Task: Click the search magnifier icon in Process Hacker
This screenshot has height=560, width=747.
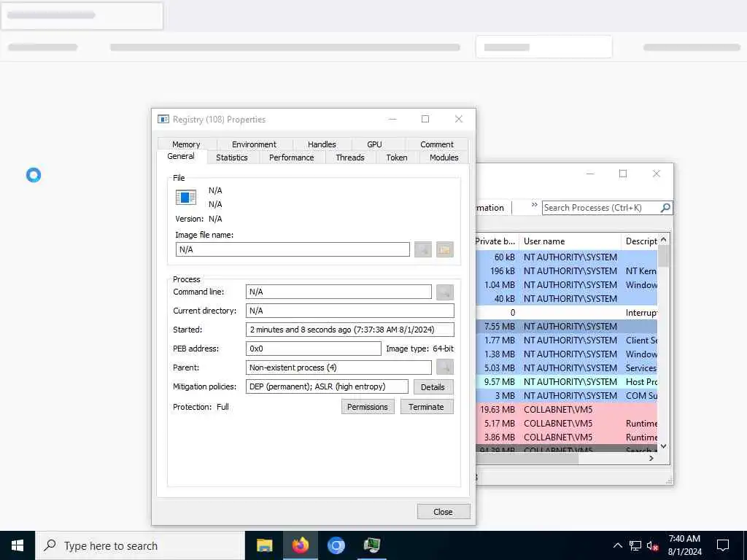Action: click(665, 208)
